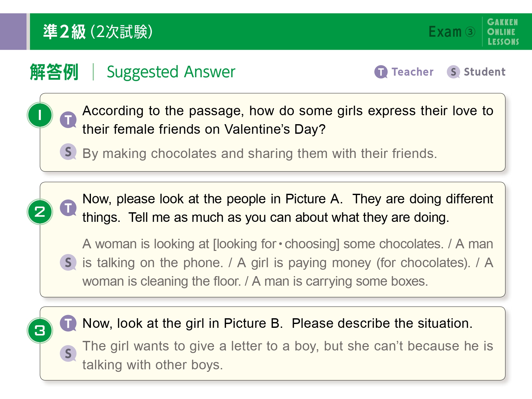Click the green number 1 badge
The width and height of the screenshot is (532, 399).
pyautogui.click(x=40, y=115)
